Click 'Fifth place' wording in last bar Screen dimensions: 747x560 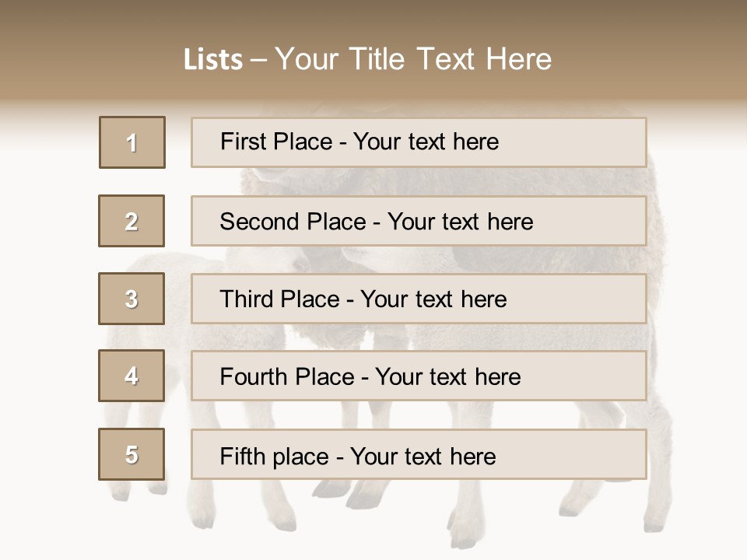tap(275, 457)
